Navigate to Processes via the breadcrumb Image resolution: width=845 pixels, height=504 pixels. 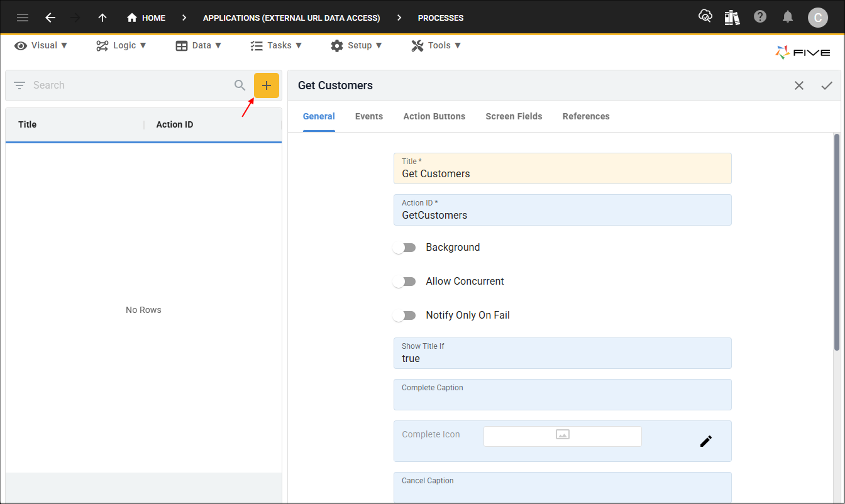(x=440, y=18)
